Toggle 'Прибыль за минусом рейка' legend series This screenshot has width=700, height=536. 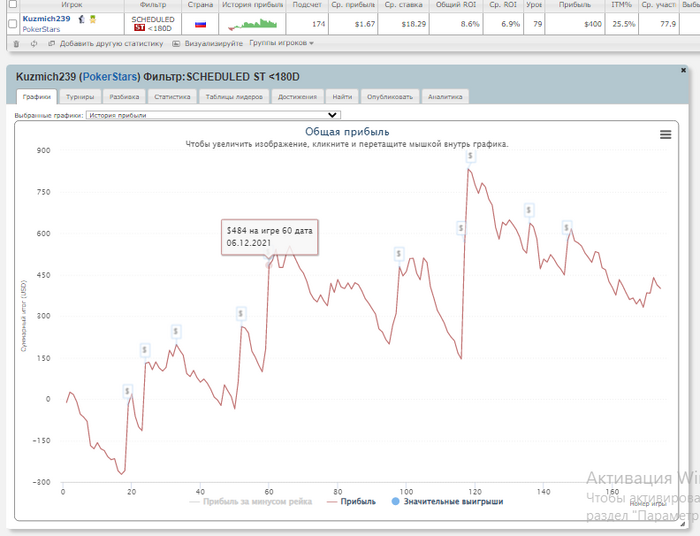point(250,502)
